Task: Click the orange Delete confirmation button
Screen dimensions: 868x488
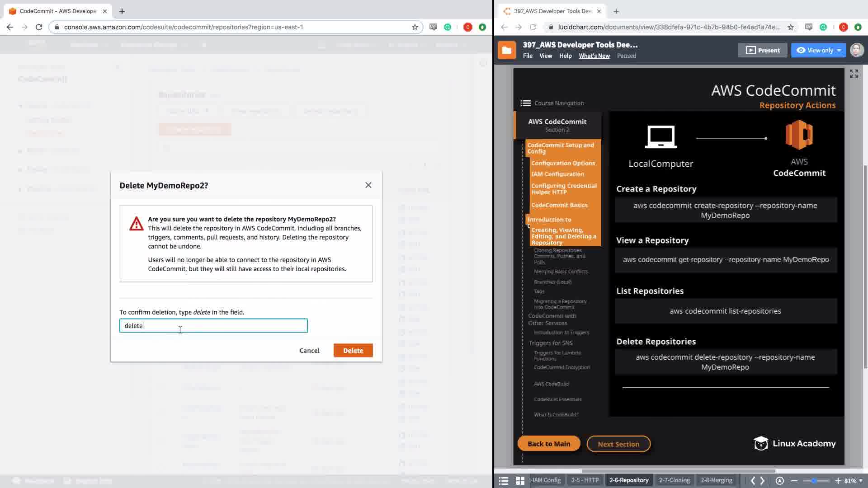Action: coord(353,351)
